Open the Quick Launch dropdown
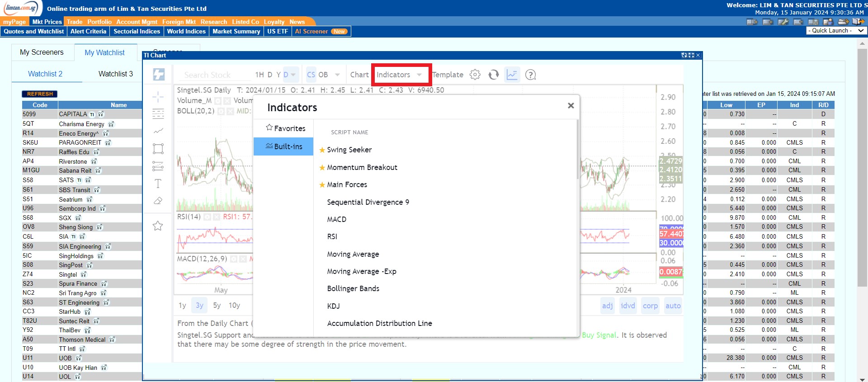Viewport: 868px width, 382px height. pyautogui.click(x=836, y=31)
